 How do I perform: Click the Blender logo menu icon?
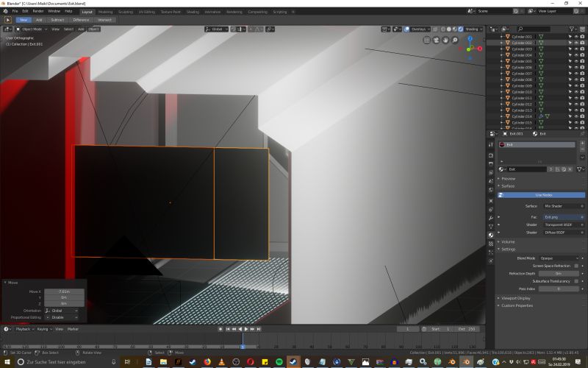pos(5,11)
